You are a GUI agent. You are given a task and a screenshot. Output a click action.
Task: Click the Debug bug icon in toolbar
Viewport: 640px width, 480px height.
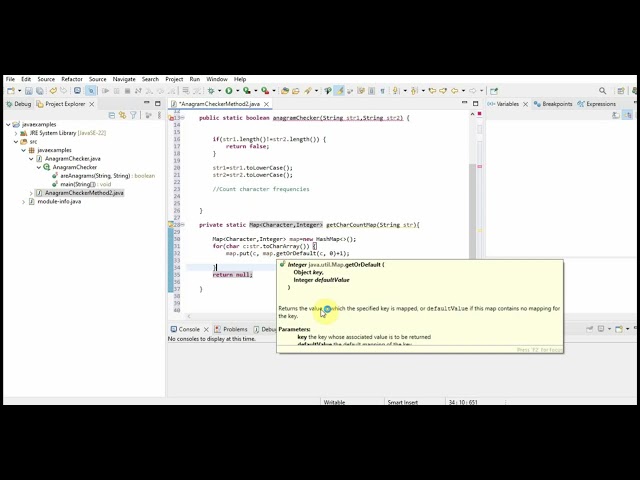tap(211, 91)
